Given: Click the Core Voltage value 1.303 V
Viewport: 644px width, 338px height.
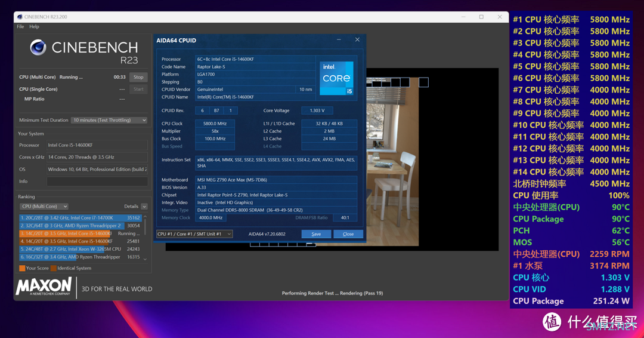Looking at the screenshot, I should (x=317, y=110).
